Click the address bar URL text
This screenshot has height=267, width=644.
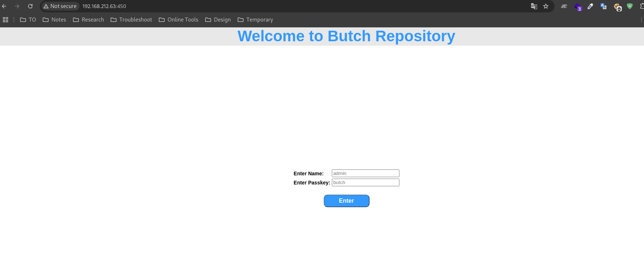pos(104,6)
